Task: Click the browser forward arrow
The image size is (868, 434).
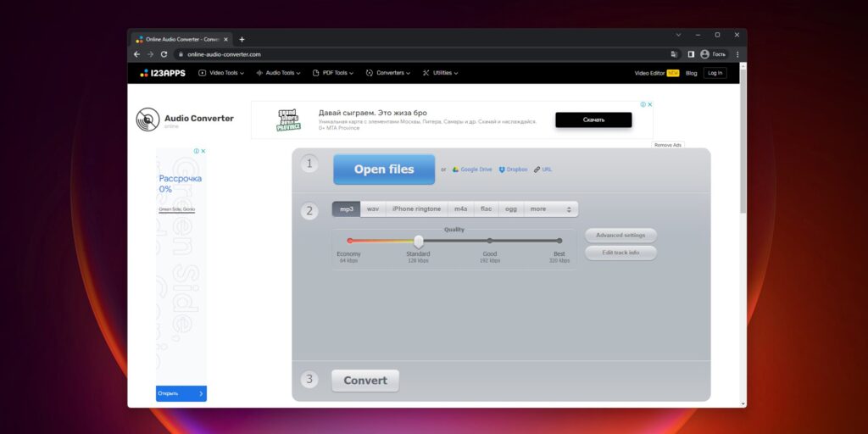Action: (150, 54)
